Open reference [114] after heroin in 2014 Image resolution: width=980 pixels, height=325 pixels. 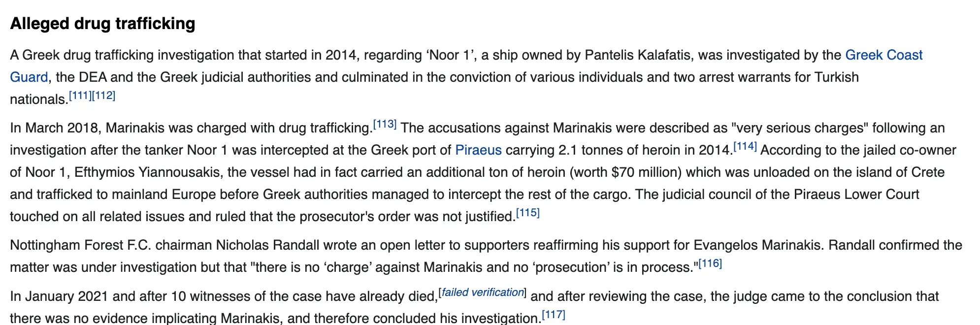(x=745, y=146)
